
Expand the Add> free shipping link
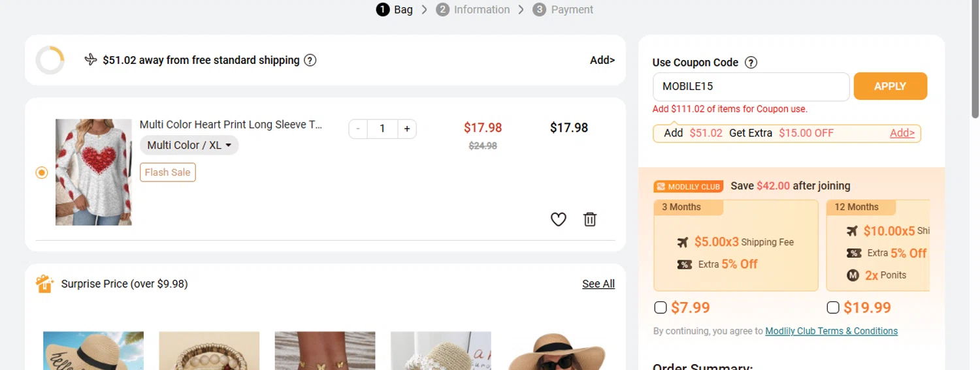coord(602,60)
